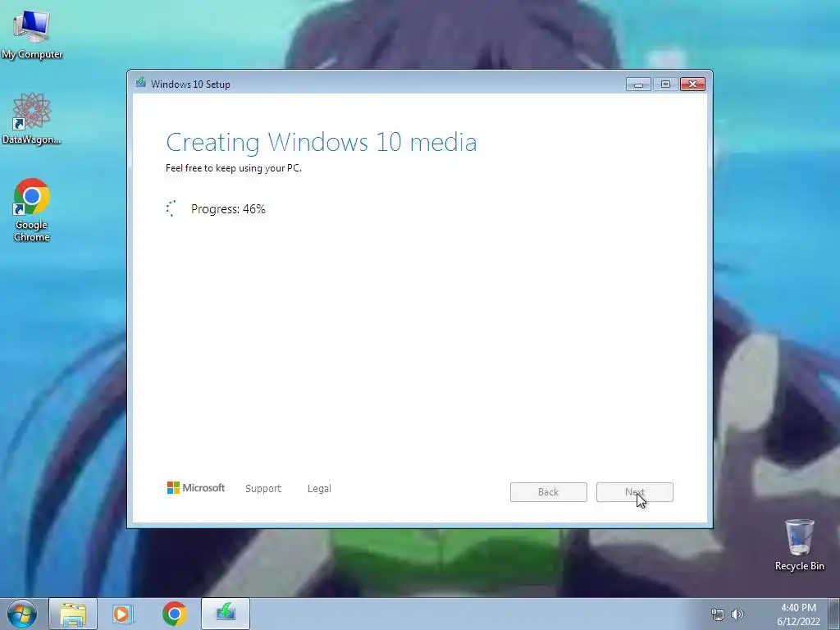Open the Support link
Screen dimensions: 840x630
pyautogui.click(x=263, y=489)
